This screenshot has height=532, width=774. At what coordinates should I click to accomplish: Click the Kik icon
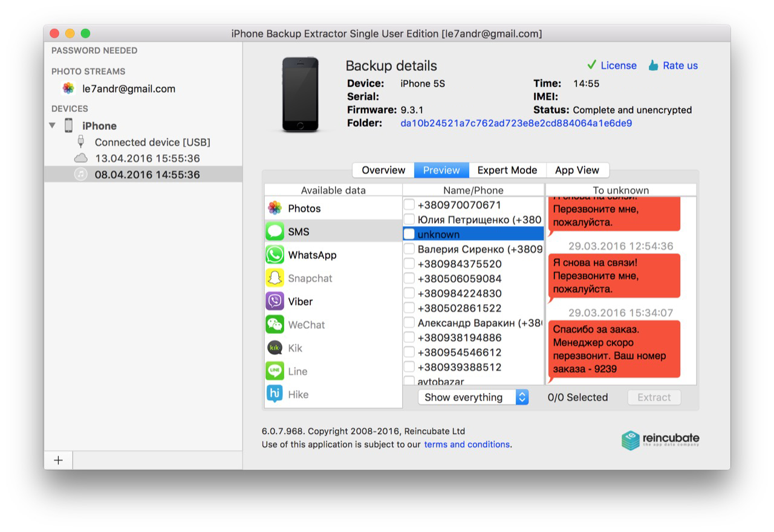275,348
